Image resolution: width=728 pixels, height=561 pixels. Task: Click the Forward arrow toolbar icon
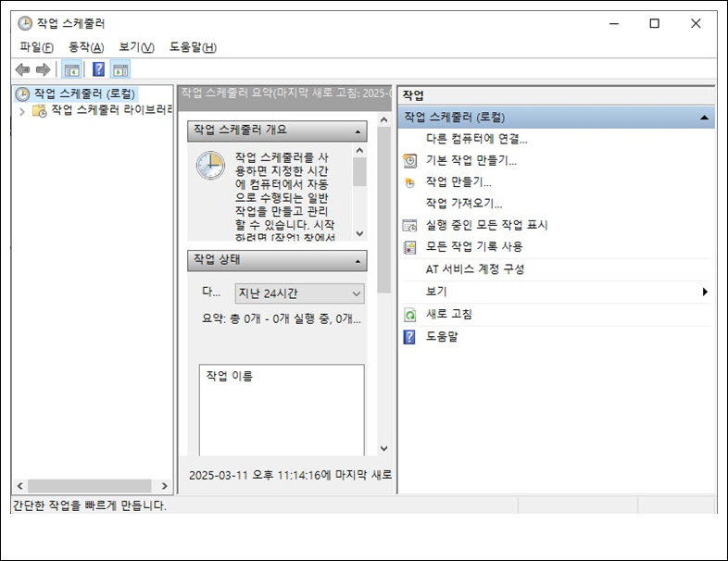click(x=43, y=70)
